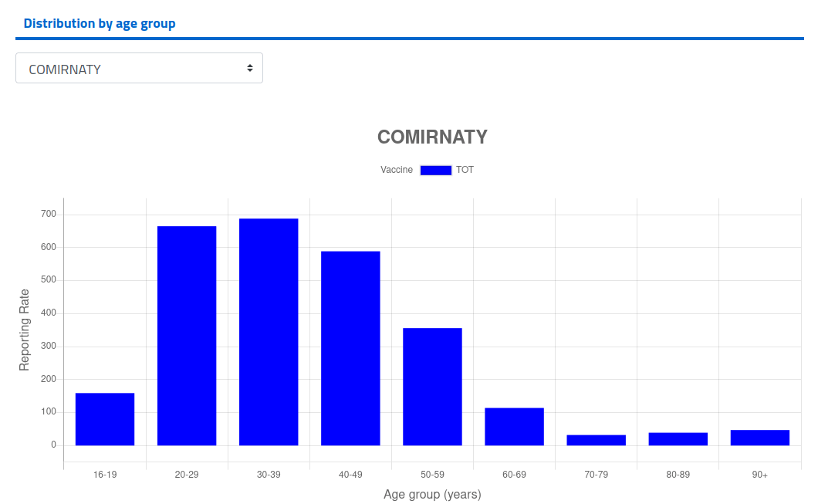Click the 50-59 x-axis label
The width and height of the screenshot is (818, 504).
click(432, 475)
